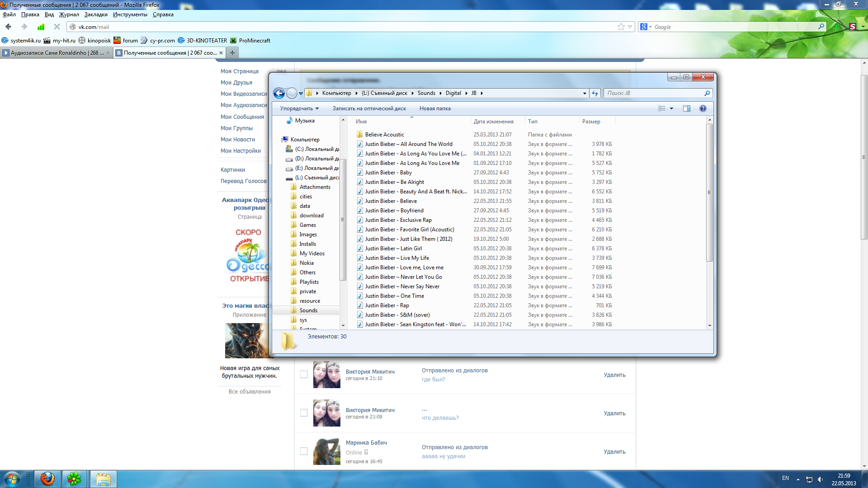
Task: Open Маринка Бабич avatar thumbnail
Action: click(327, 451)
